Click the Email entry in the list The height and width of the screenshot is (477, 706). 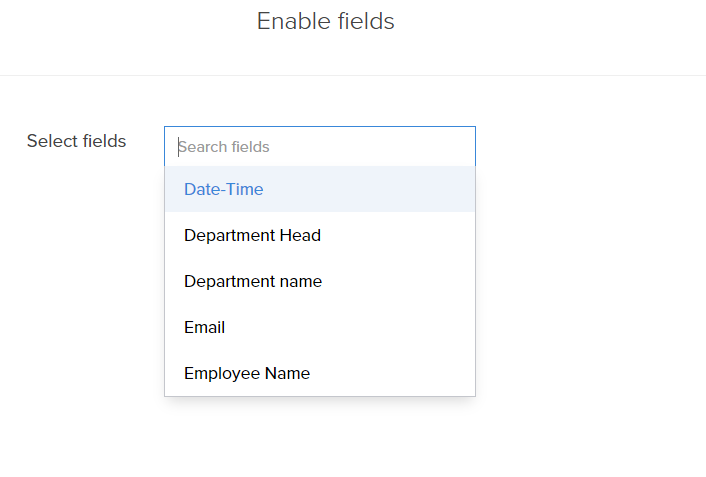pyautogui.click(x=205, y=328)
